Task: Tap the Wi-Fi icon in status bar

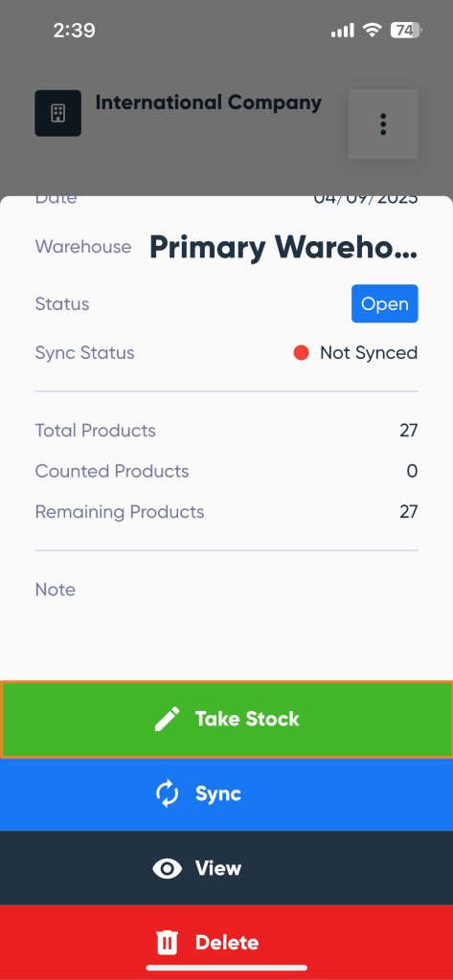Action: [373, 30]
